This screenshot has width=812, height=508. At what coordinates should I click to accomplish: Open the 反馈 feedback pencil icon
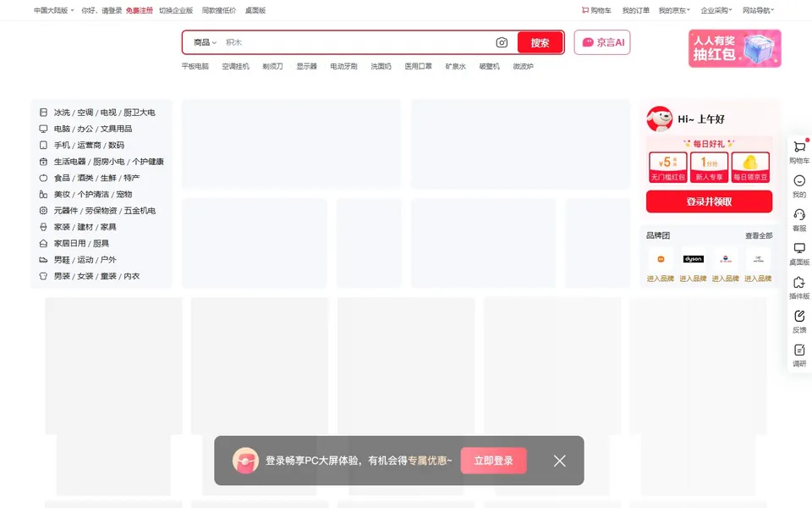tap(799, 316)
